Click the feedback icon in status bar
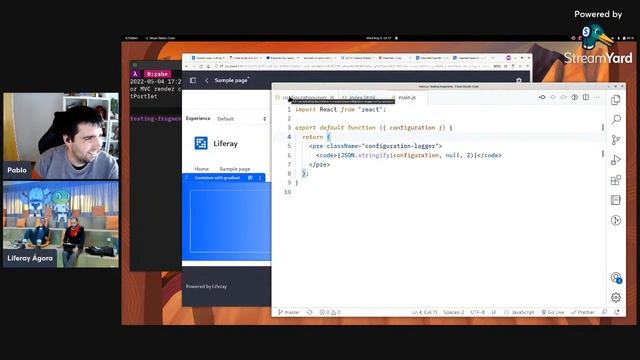This screenshot has height=360, width=640. [x=604, y=312]
